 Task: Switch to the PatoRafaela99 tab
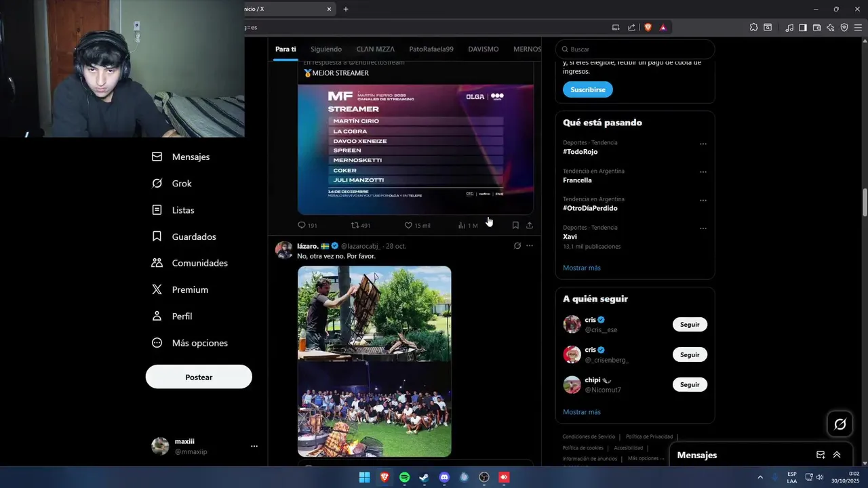coord(431,49)
